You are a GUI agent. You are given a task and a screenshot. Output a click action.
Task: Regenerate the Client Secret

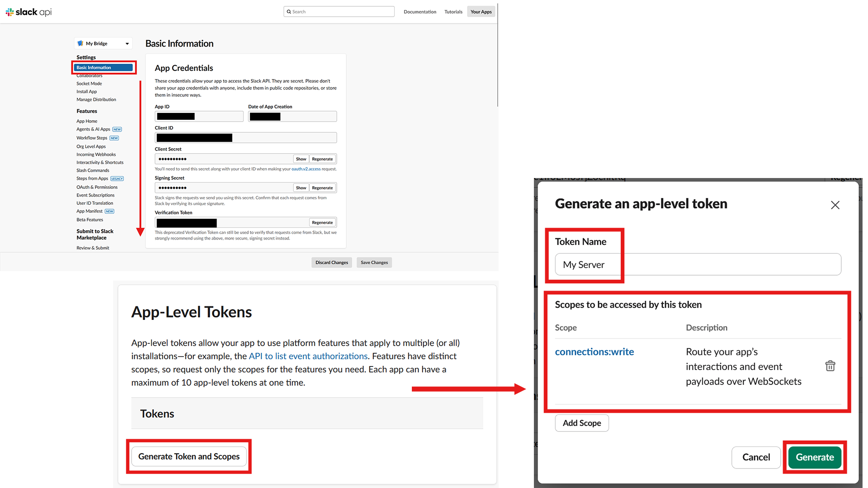[322, 159]
